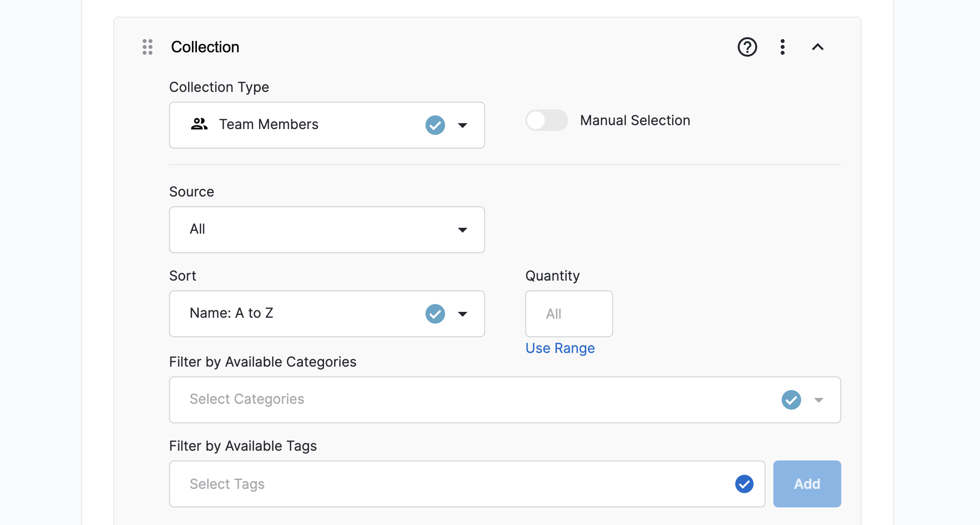Click the Select Categories placeholder text

(247, 399)
